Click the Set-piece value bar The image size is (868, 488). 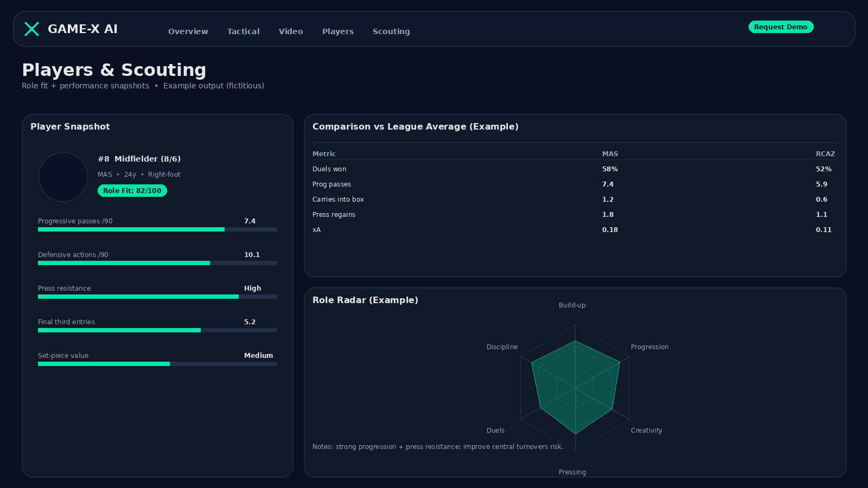[157, 364]
